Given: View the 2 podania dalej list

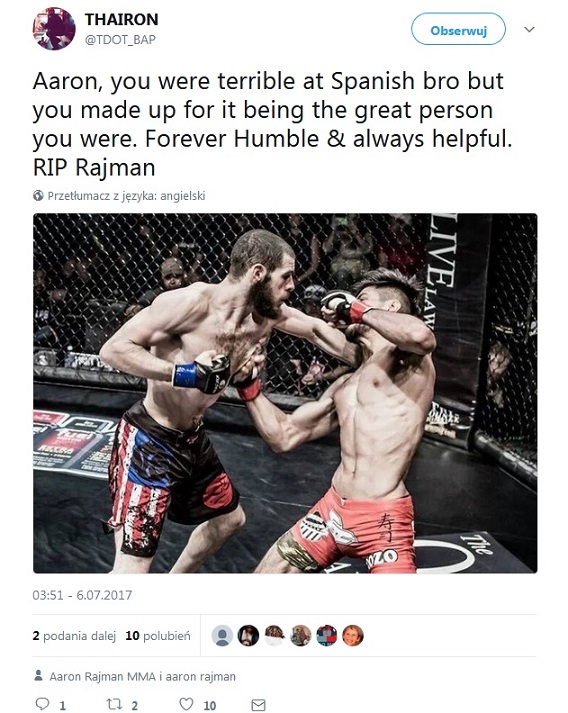Looking at the screenshot, I should pyautogui.click(x=74, y=636).
